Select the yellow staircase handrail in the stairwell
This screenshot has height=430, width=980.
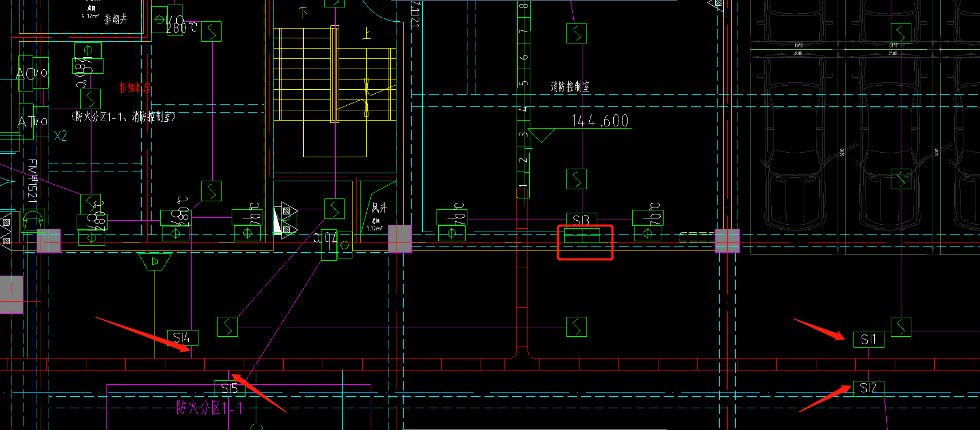[x=335, y=74]
